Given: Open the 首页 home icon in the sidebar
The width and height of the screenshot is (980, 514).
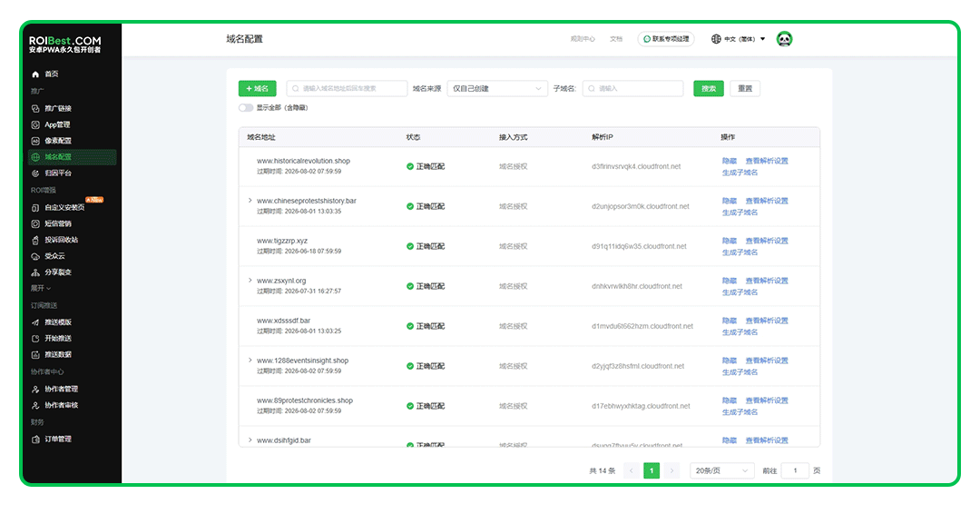Looking at the screenshot, I should tap(35, 74).
